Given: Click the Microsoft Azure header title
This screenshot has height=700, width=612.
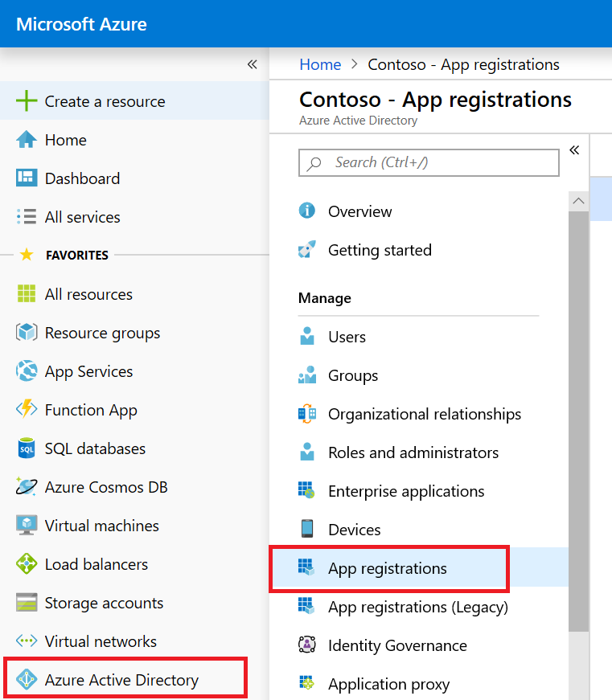Looking at the screenshot, I should pyautogui.click(x=81, y=24).
